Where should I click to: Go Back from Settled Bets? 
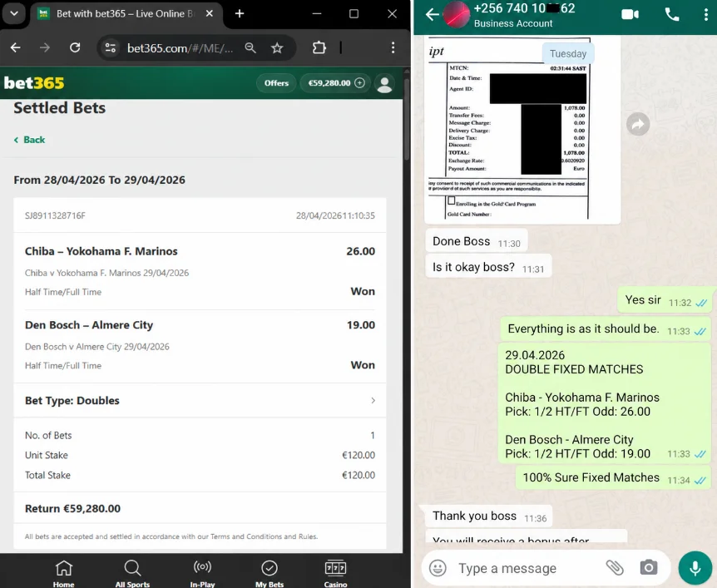[x=30, y=140]
